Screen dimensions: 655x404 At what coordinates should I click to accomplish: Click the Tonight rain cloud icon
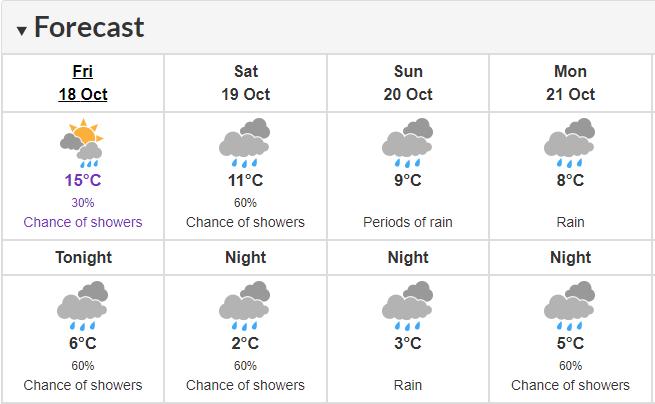(x=83, y=306)
